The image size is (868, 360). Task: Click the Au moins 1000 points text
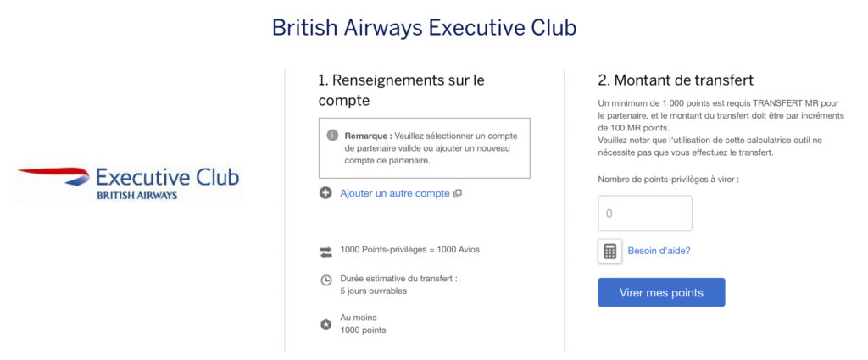[363, 324]
